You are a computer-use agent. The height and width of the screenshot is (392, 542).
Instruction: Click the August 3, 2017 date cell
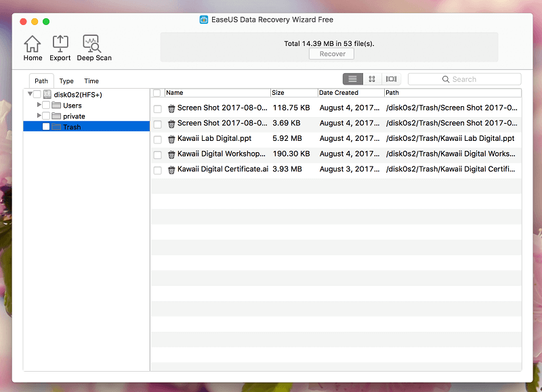pyautogui.click(x=350, y=169)
